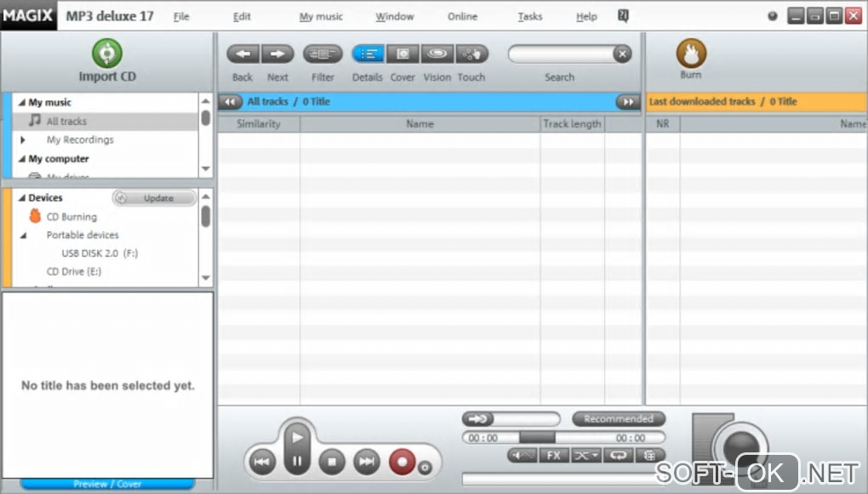Toggle the repeat loop button
Screen dimensions: 868x494
point(618,455)
